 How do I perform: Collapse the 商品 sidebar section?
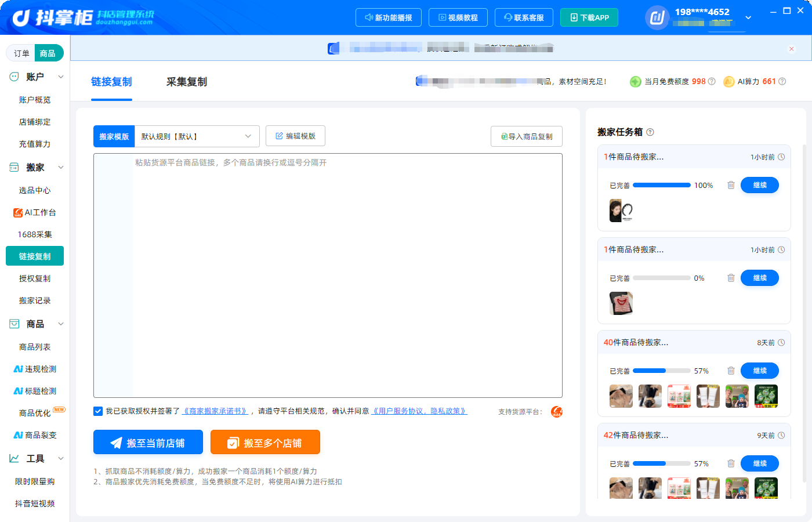[60, 324]
